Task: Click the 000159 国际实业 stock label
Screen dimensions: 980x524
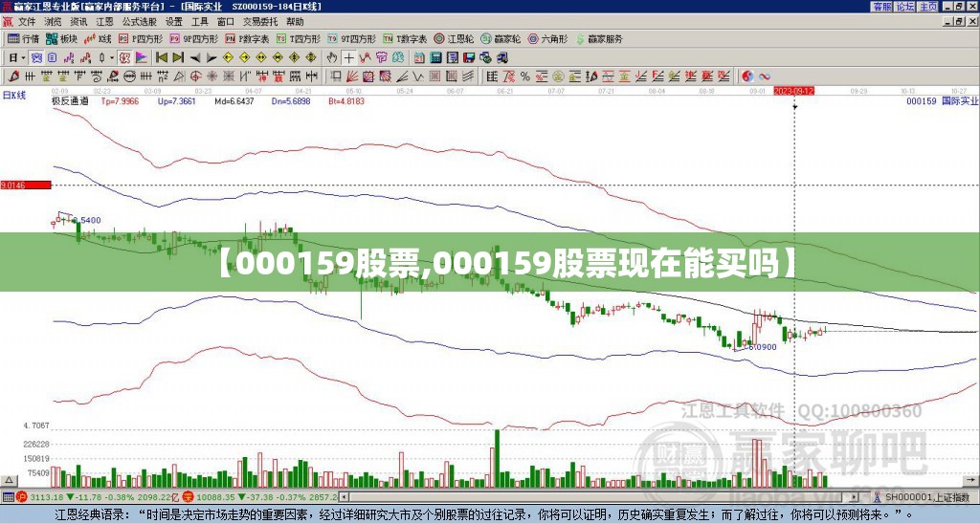Action: pyautogui.click(x=942, y=101)
